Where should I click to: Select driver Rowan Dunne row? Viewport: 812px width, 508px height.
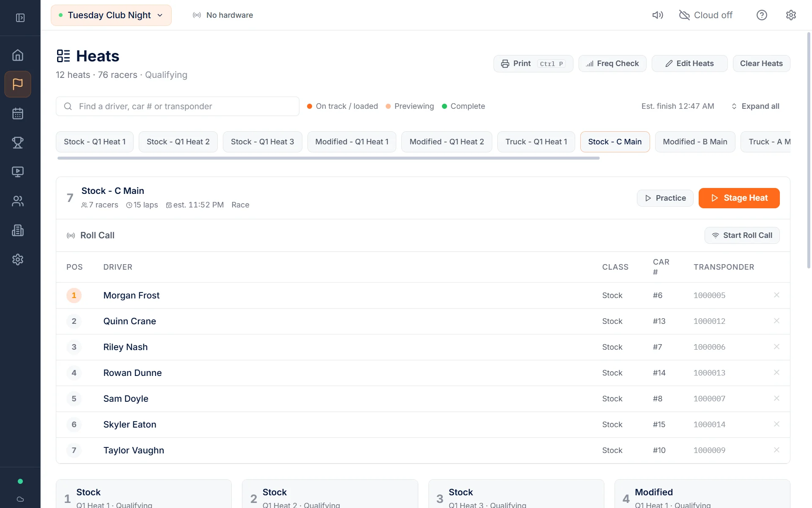[x=423, y=373]
